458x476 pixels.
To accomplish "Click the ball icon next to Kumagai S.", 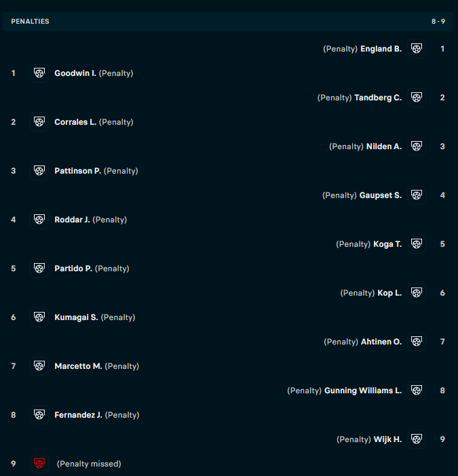I will (39, 317).
